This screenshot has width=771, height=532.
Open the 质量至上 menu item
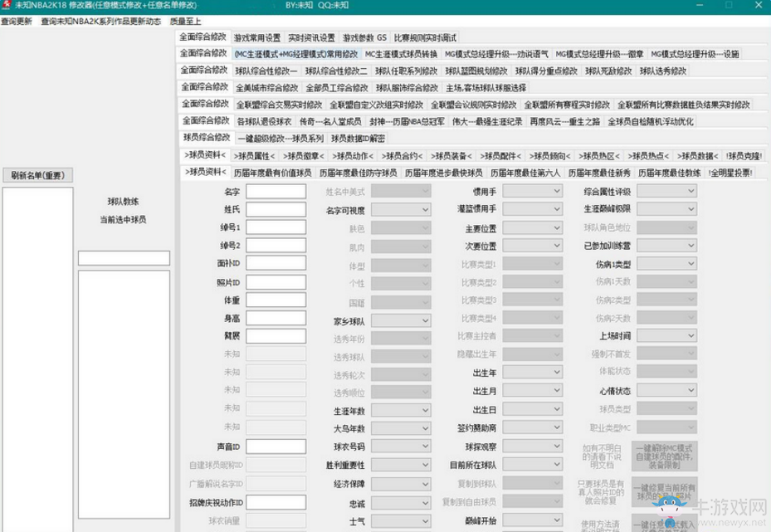point(185,21)
